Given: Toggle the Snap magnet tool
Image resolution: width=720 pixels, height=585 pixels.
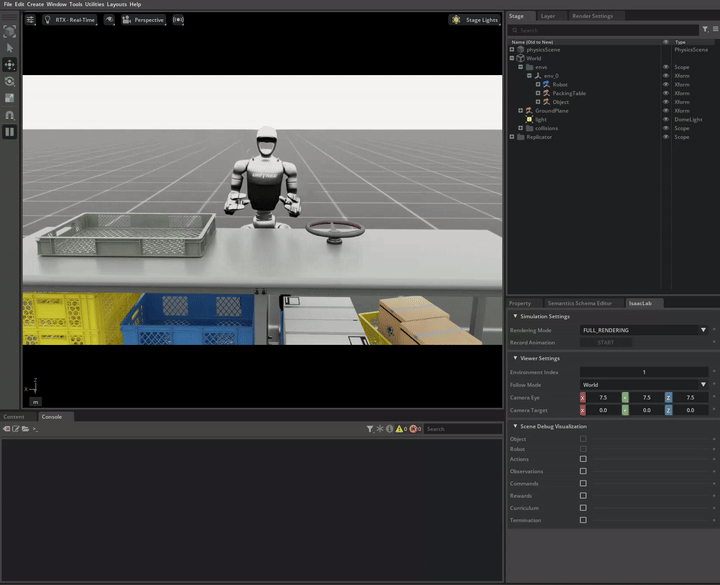Looking at the screenshot, I should pos(10,115).
